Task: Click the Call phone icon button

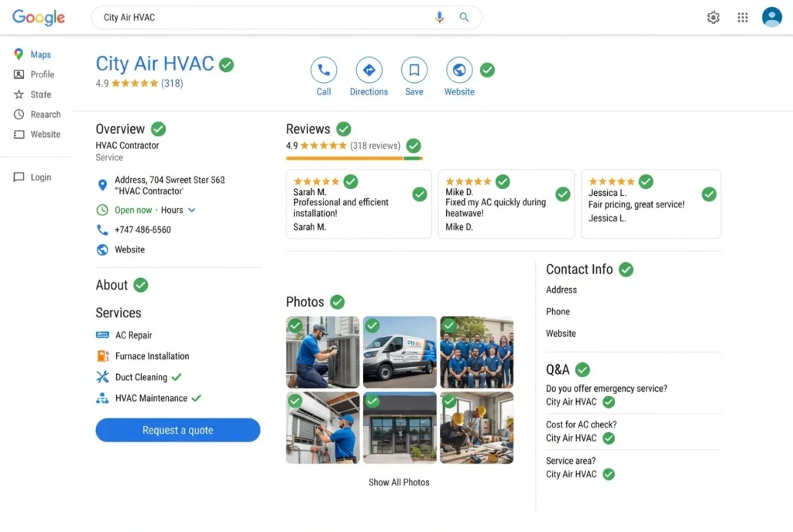Action: [x=324, y=70]
